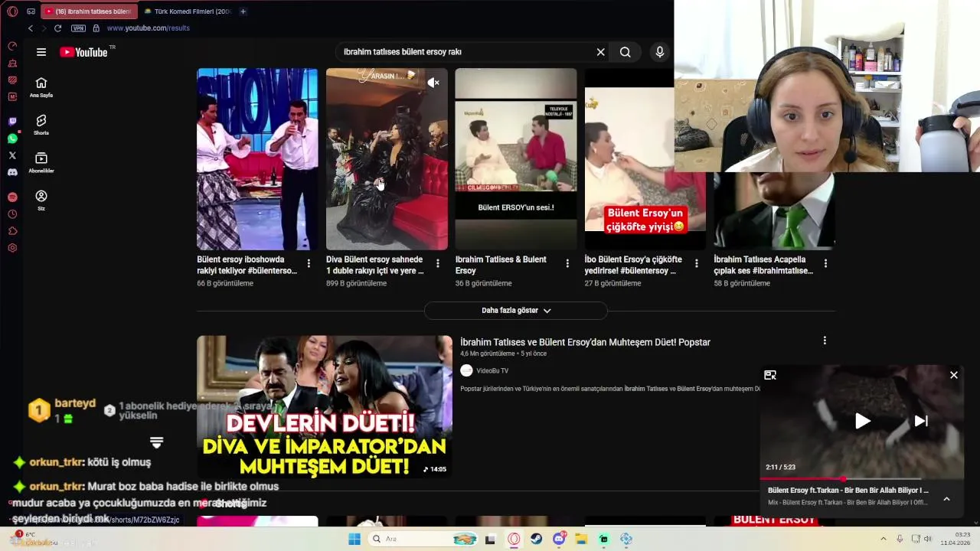This screenshot has width=980, height=551.
Task: Close the YouTube miniplayer
Action: 954,375
